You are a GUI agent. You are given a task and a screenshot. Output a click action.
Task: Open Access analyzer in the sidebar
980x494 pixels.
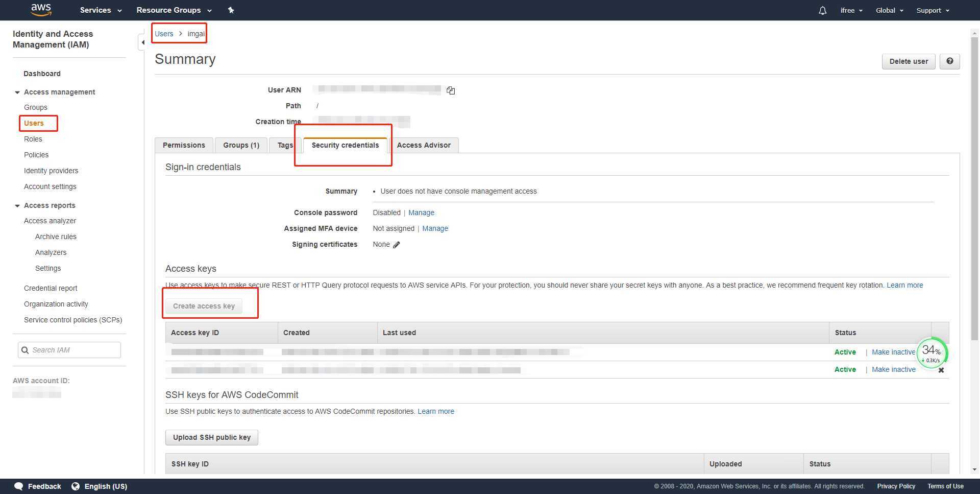[50, 221]
